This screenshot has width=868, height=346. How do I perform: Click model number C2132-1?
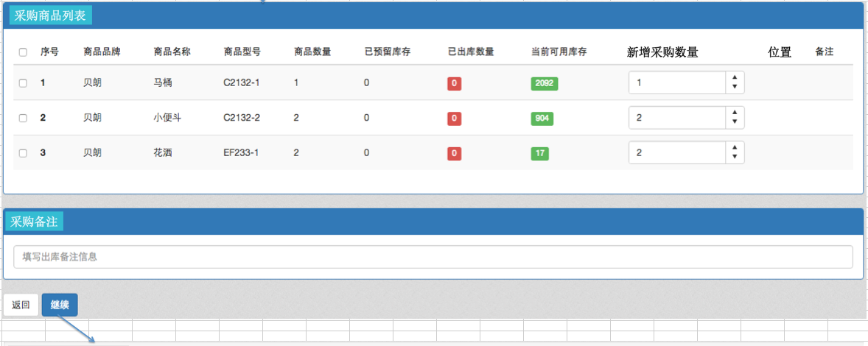(x=242, y=83)
